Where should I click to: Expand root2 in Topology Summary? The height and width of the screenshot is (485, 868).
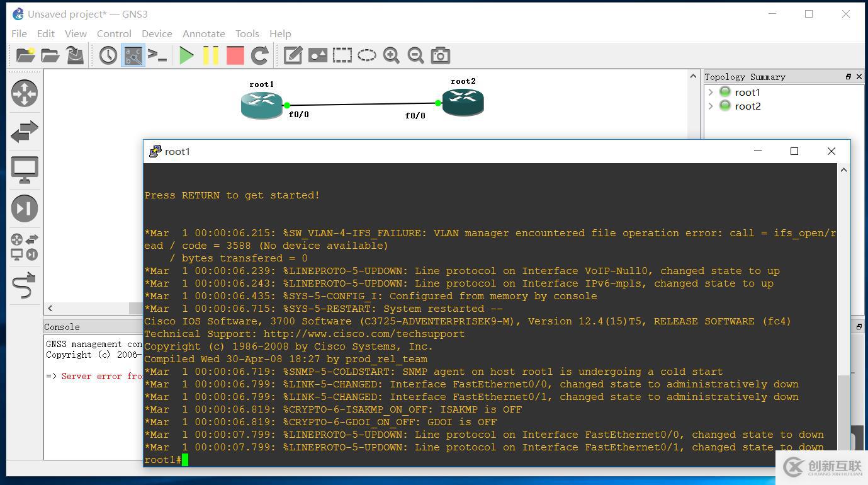click(x=711, y=106)
